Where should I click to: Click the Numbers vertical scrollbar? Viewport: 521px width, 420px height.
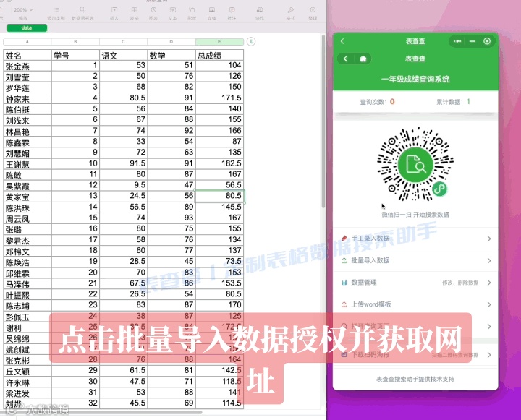pos(323,121)
